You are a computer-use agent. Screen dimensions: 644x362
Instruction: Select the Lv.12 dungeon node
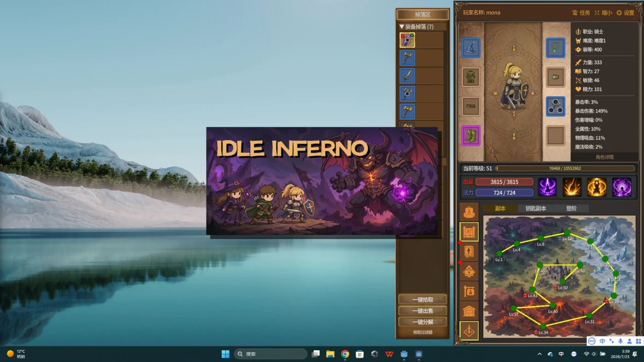(567, 233)
